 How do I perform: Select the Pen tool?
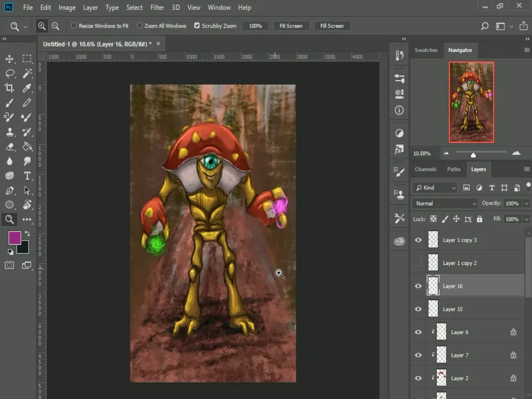tap(9, 190)
